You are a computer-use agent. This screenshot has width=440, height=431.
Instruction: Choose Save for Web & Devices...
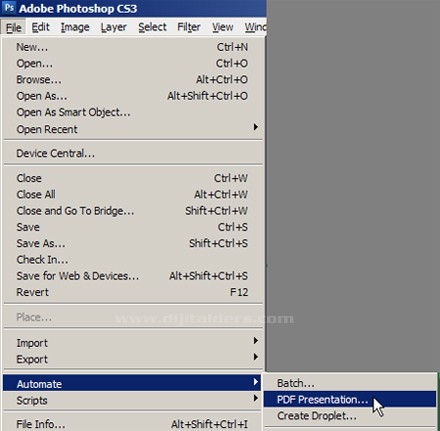(133, 276)
